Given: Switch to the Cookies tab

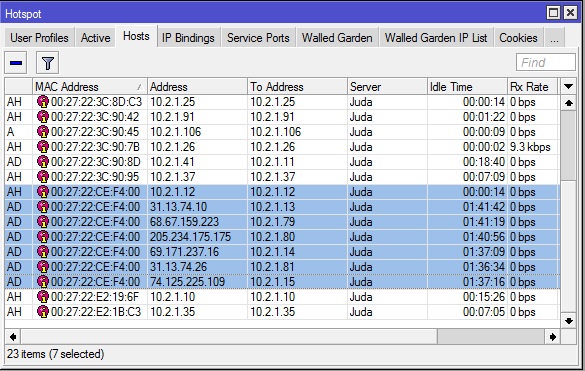Looking at the screenshot, I should coord(518,38).
